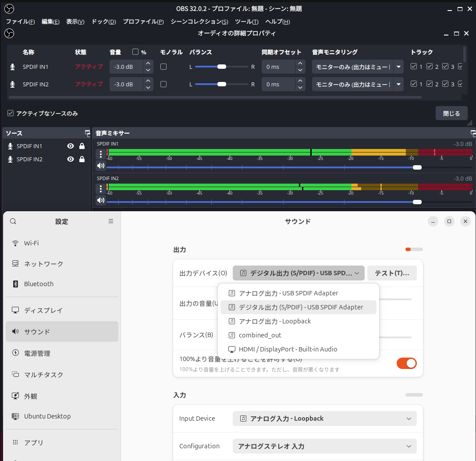Click the microphone icon in the SPDIF IN1 properties row
The height and width of the screenshot is (461, 476).
12,67
